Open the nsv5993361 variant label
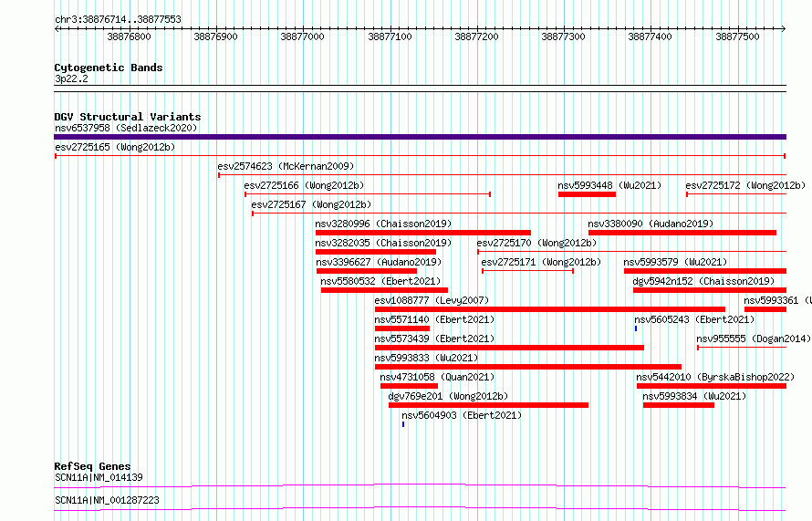 coord(777,300)
